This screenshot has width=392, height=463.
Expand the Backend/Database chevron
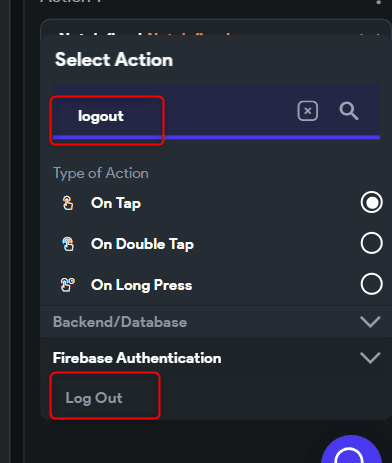[370, 322]
